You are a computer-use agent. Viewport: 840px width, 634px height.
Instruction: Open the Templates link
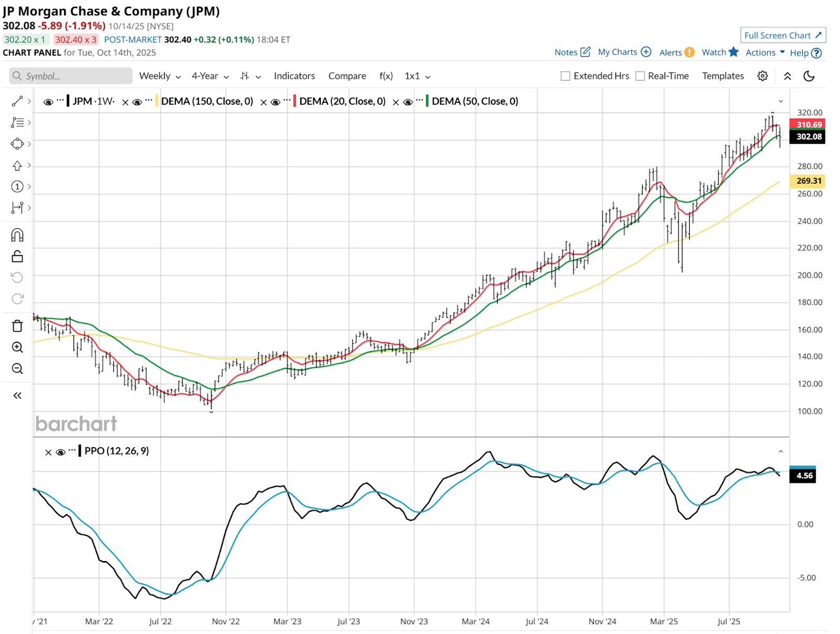pos(722,76)
